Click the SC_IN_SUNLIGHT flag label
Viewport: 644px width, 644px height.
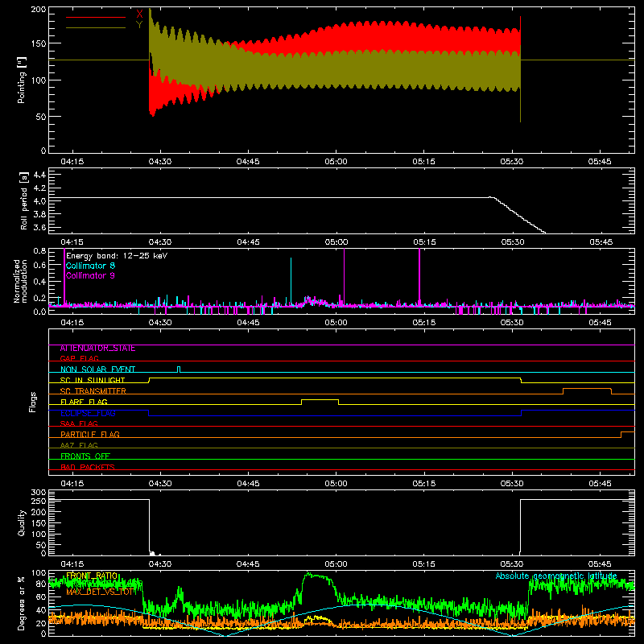93,380
